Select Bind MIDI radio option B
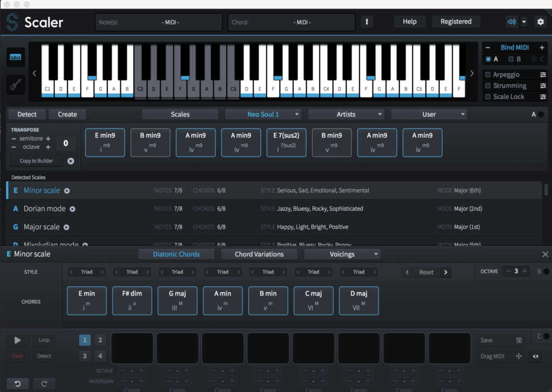This screenshot has width=552, height=392. pyautogui.click(x=511, y=59)
